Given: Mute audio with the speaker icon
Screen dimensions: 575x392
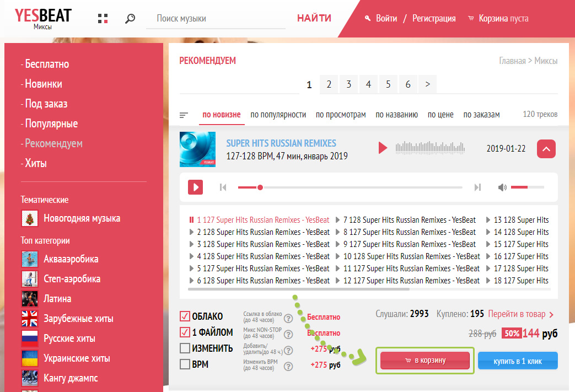Looking at the screenshot, I should [x=502, y=187].
